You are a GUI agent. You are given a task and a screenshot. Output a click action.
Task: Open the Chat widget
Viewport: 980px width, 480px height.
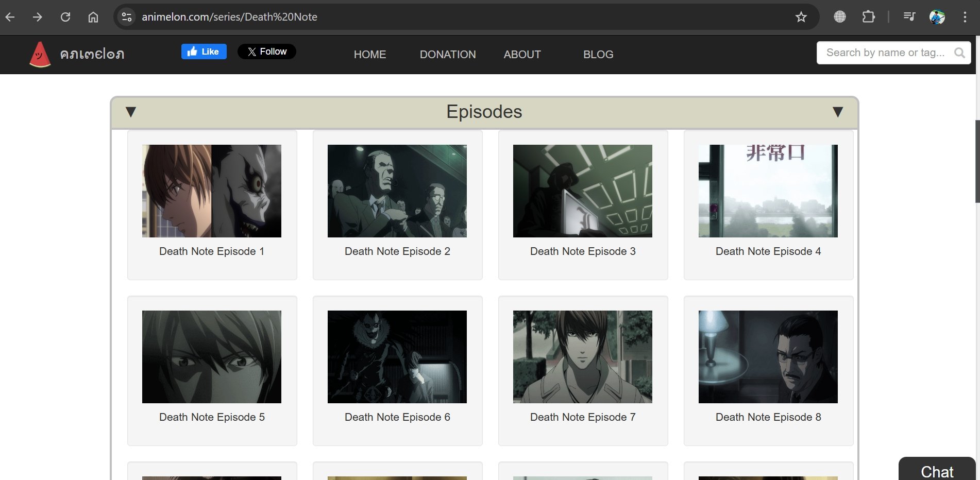click(x=937, y=469)
